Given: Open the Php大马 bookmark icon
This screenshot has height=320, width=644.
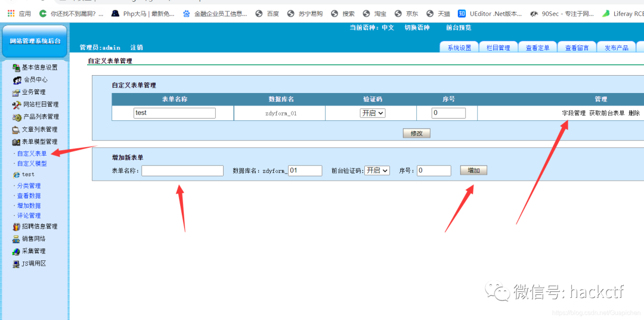Looking at the screenshot, I should pos(116,14).
